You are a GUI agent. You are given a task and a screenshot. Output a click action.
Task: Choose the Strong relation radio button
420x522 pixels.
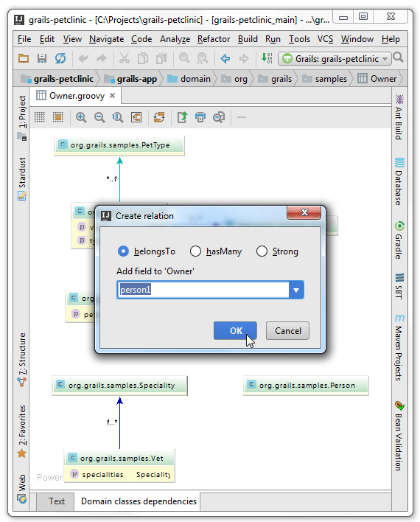click(x=262, y=251)
